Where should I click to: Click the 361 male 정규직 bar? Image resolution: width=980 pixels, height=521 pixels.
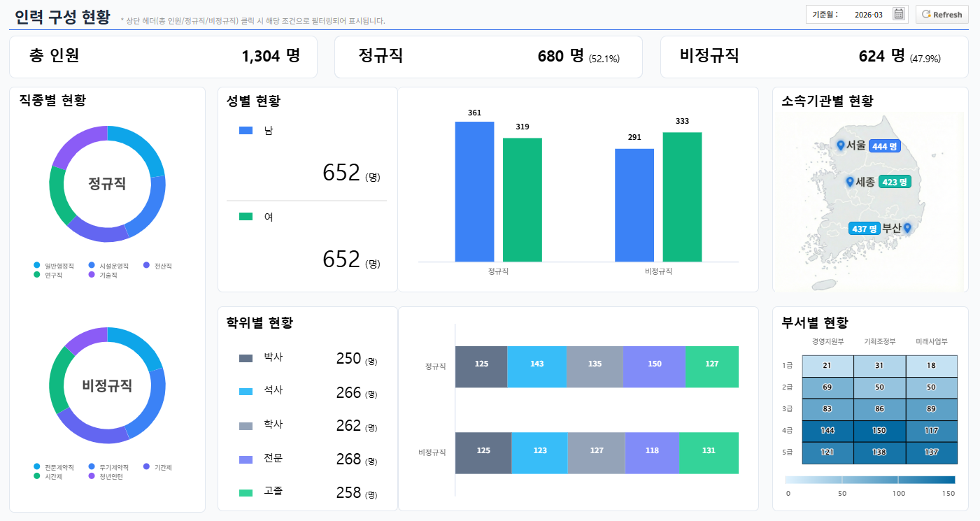click(x=474, y=192)
